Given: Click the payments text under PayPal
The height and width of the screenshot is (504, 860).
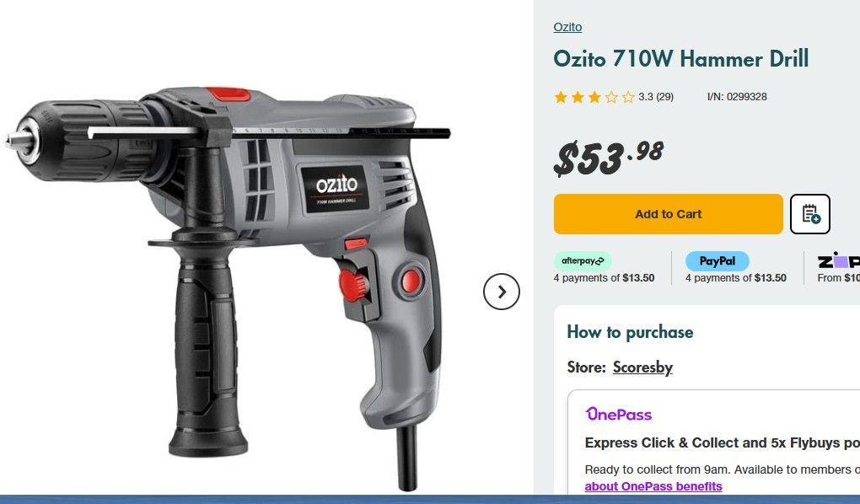Looking at the screenshot, I should (x=735, y=278).
